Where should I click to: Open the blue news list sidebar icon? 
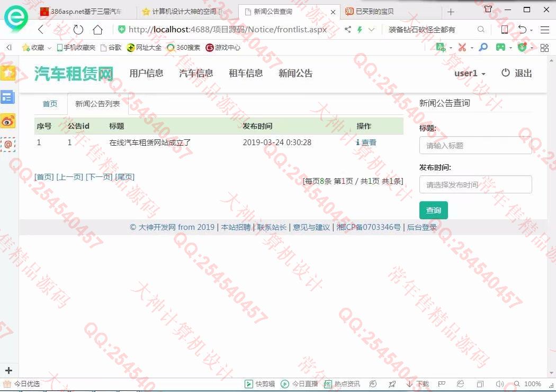click(x=7, y=97)
